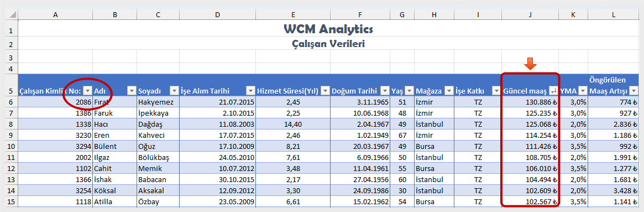This screenshot has width=644, height=212.
Task: Select row 10 header
Action: tap(11, 147)
